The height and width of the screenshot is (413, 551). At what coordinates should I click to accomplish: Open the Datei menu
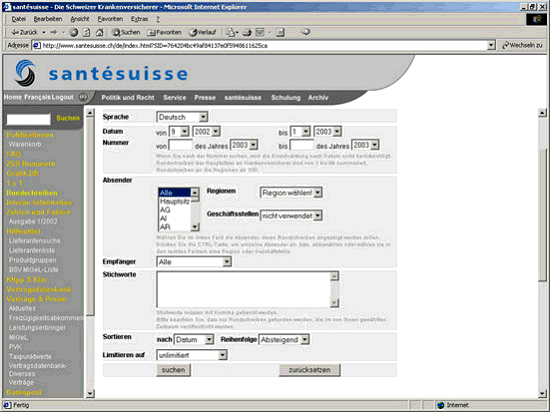19,19
